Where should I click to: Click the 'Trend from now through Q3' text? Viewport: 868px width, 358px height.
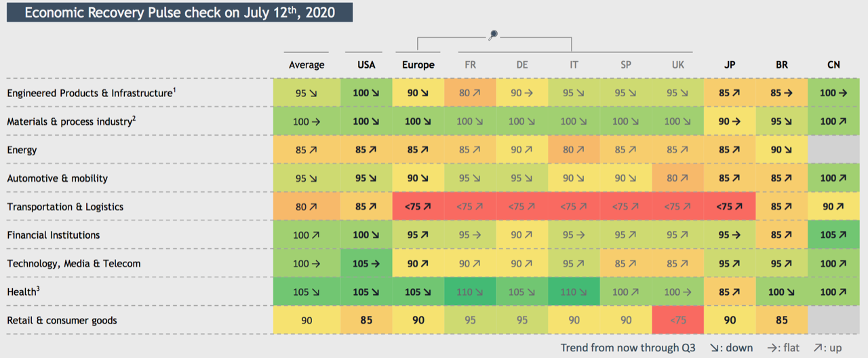click(x=629, y=348)
